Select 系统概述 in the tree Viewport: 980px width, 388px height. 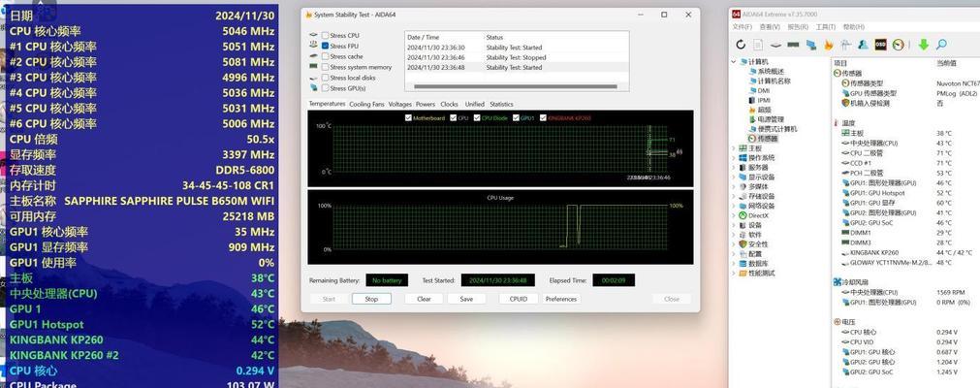[771, 72]
